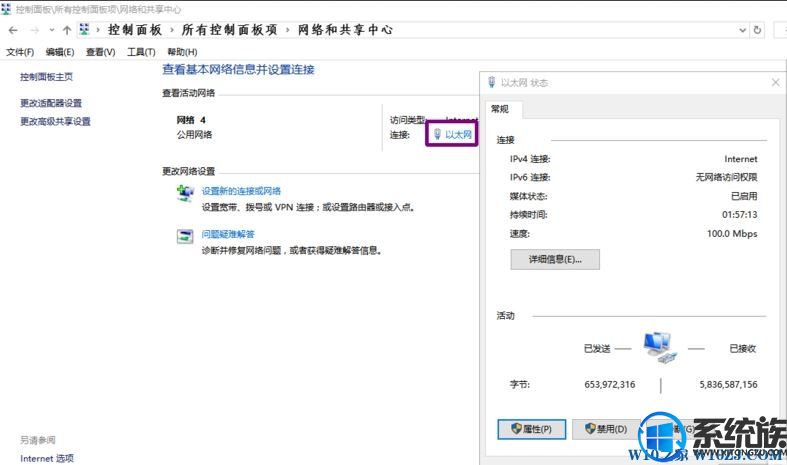Click the 详细信息(E)... button
This screenshot has width=787, height=465.
555,260
